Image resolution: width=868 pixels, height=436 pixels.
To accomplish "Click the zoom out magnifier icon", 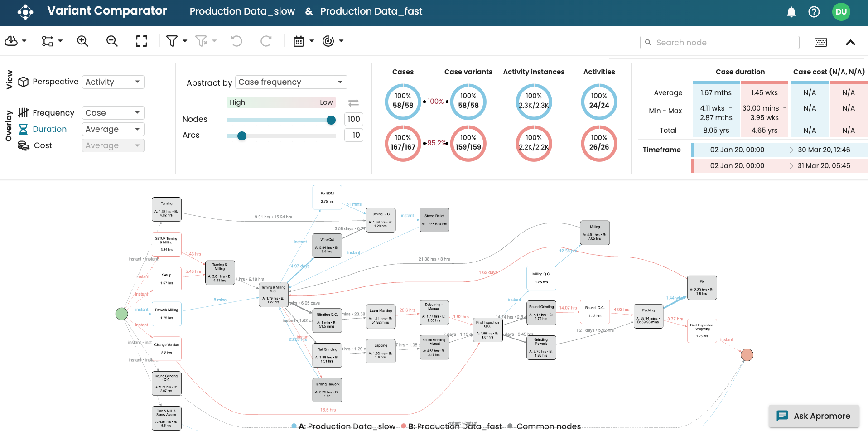I will pos(112,41).
